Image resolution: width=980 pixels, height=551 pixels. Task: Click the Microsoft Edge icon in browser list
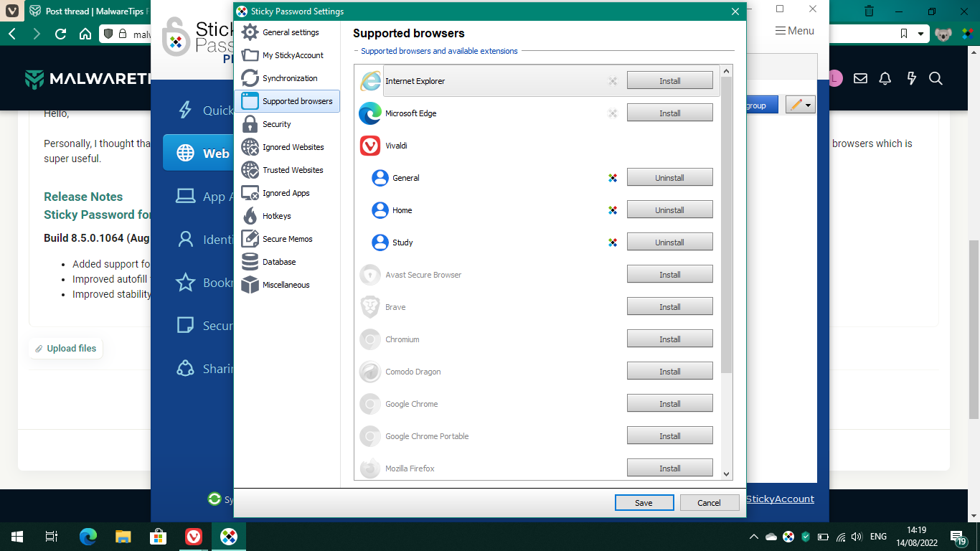(x=370, y=113)
